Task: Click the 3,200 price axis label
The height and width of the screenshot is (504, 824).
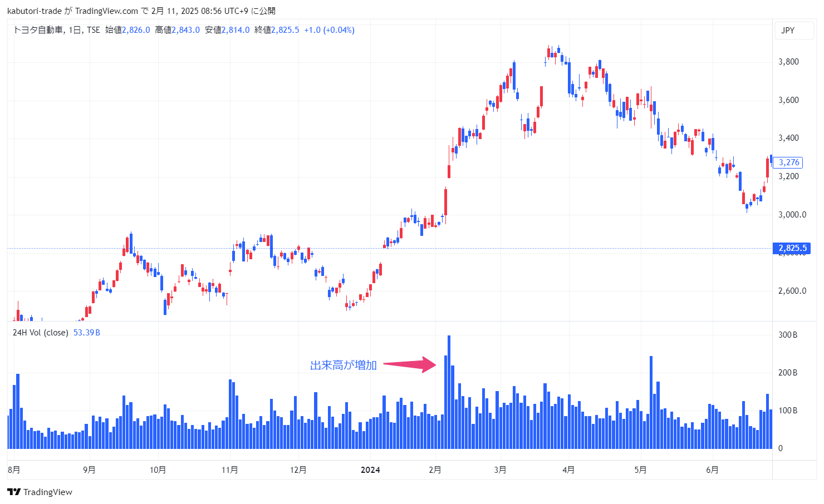Action: pyautogui.click(x=788, y=176)
